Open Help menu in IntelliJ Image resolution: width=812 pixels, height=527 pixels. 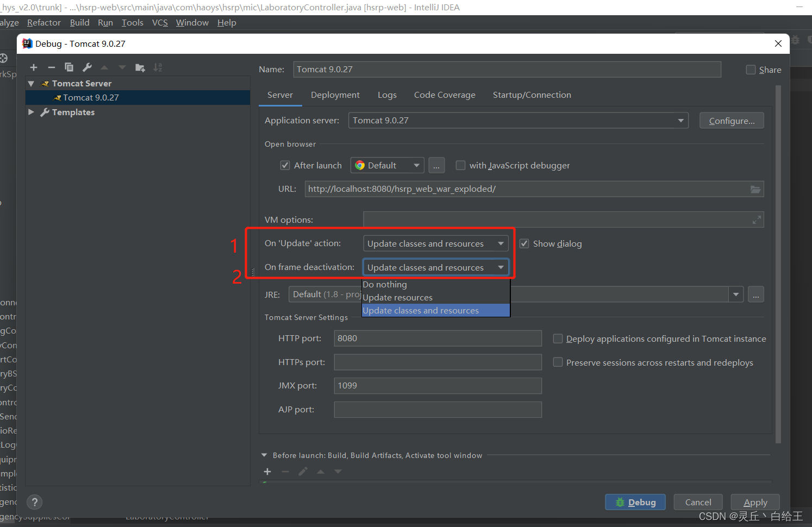tap(227, 23)
